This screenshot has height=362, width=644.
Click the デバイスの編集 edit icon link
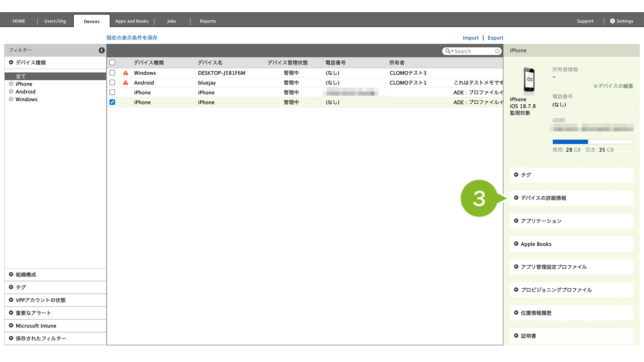pos(614,86)
